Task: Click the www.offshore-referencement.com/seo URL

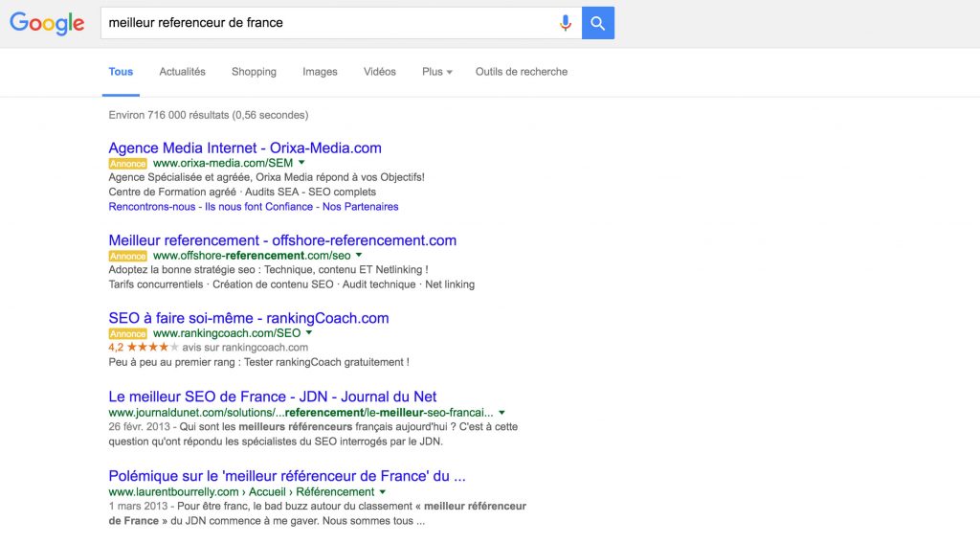Action: tap(252, 256)
